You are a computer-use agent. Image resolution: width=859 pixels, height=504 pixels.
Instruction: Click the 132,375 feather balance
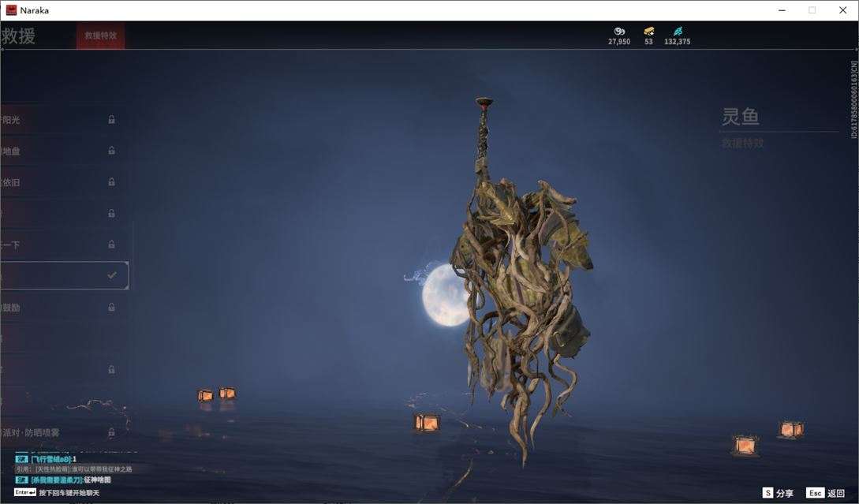pos(677,42)
